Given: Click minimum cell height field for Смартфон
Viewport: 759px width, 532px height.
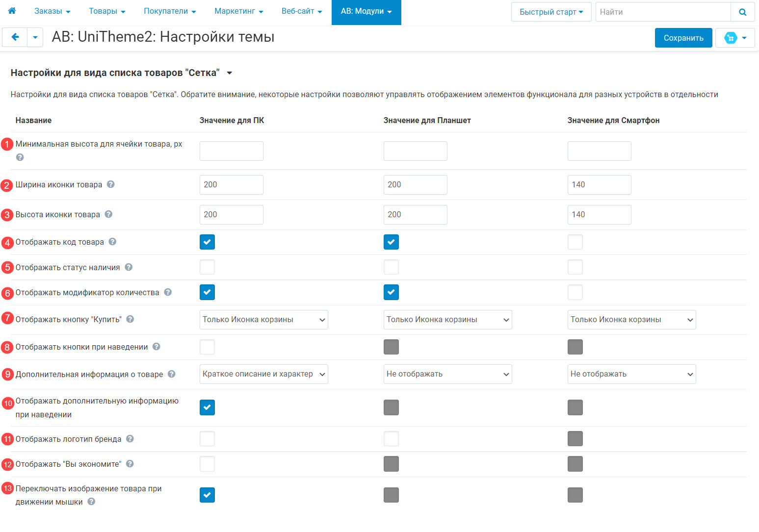Looking at the screenshot, I should click(x=600, y=151).
